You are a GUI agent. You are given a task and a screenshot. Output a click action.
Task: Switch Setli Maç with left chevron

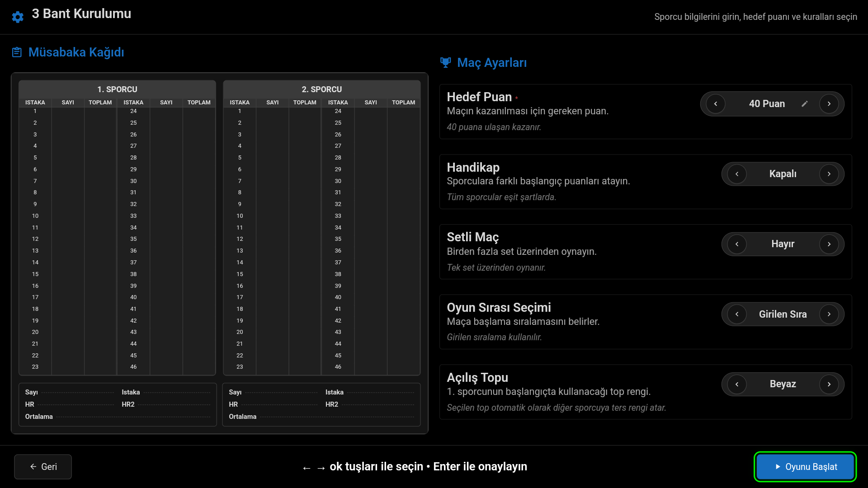[x=737, y=244]
